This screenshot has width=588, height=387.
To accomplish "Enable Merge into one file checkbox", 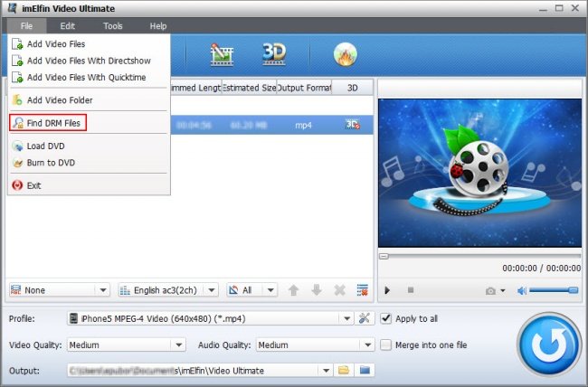I will (386, 345).
